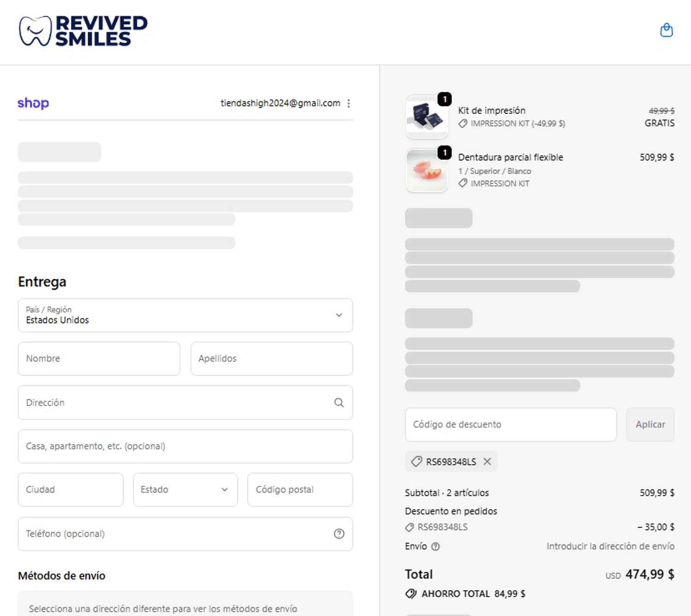Click the Ciudad field
This screenshot has height=616, width=691.
70,489
